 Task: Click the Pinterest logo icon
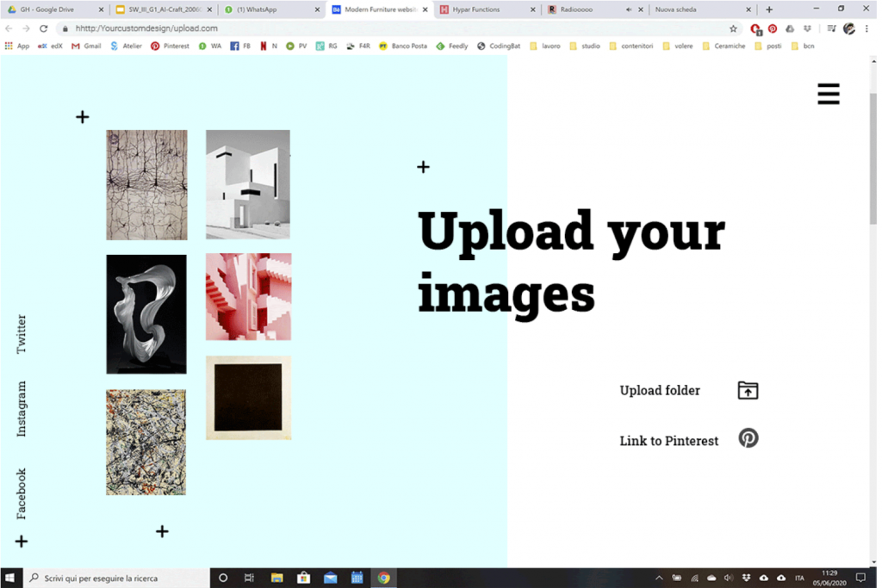[748, 438]
